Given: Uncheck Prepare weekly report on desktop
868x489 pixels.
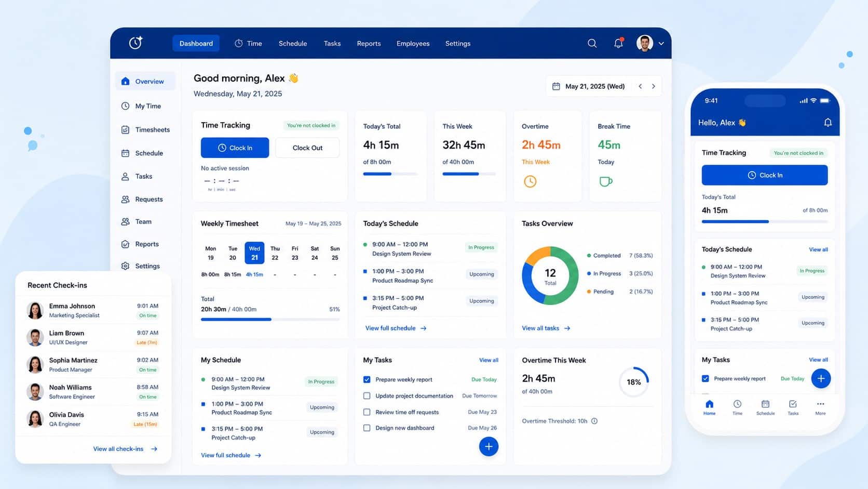Looking at the screenshot, I should pyautogui.click(x=367, y=379).
